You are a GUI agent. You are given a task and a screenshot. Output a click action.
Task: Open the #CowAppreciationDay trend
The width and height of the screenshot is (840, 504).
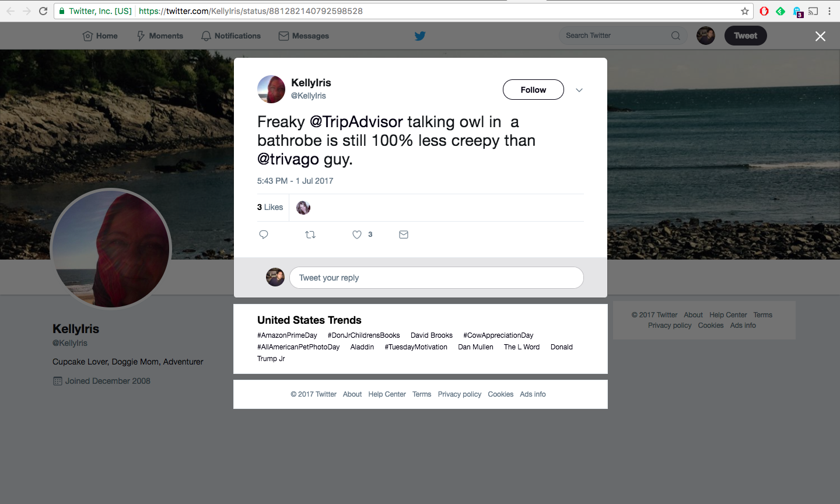tap(498, 335)
